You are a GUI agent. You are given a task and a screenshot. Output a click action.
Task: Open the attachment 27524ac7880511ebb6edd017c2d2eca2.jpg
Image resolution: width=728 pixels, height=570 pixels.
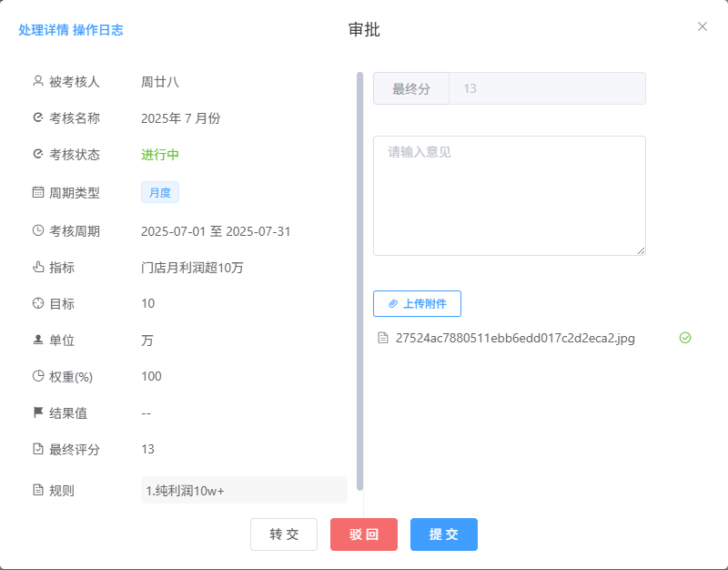coord(515,338)
